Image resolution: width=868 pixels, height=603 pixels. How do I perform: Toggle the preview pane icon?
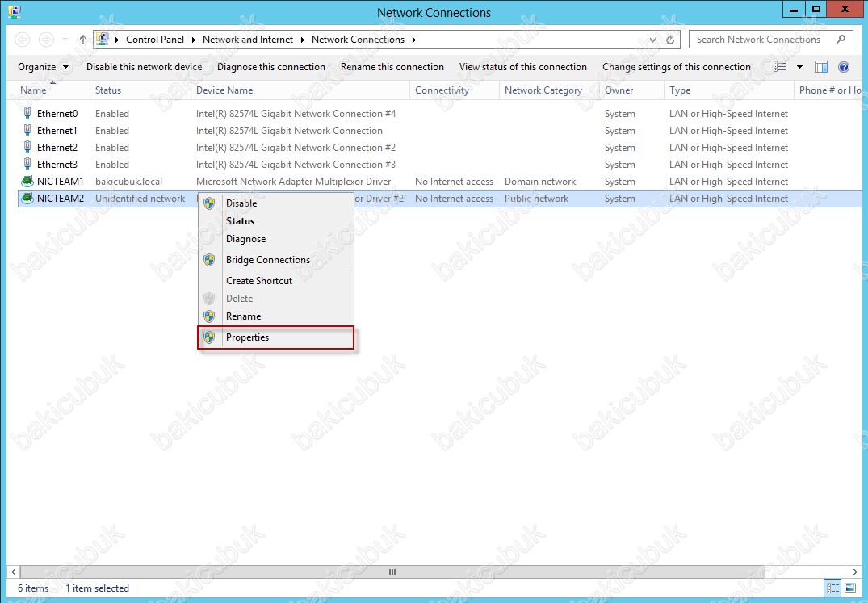click(x=821, y=67)
